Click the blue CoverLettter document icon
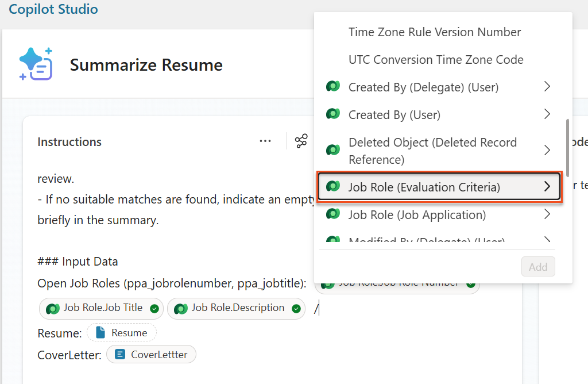The width and height of the screenshot is (588, 384). (x=118, y=355)
